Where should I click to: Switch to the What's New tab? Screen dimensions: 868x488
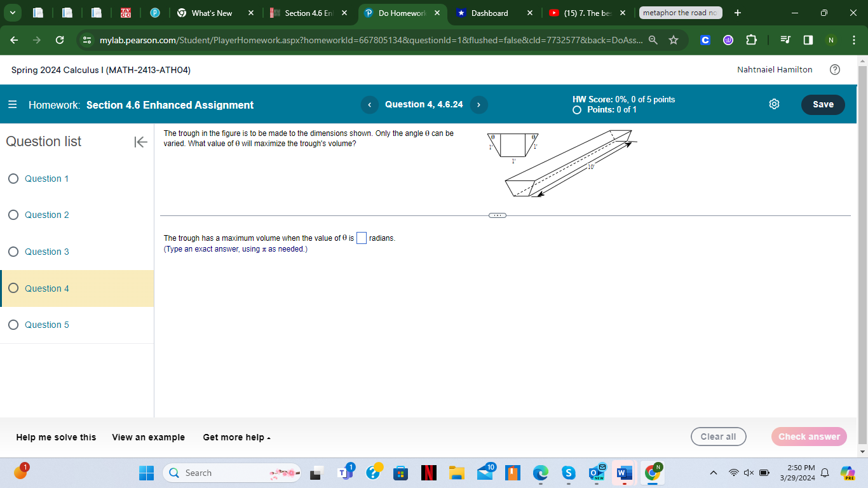tap(212, 13)
